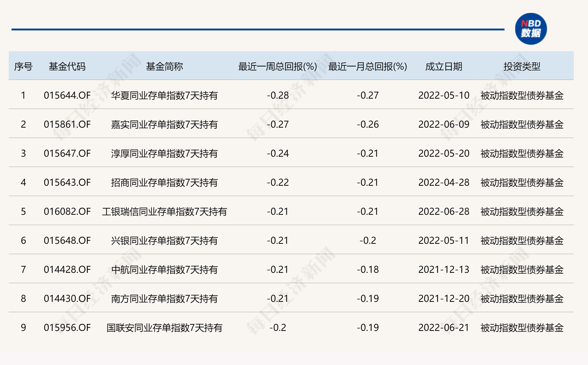588x365 pixels.
Task: Click weekly return value -0.22
Action: (278, 182)
